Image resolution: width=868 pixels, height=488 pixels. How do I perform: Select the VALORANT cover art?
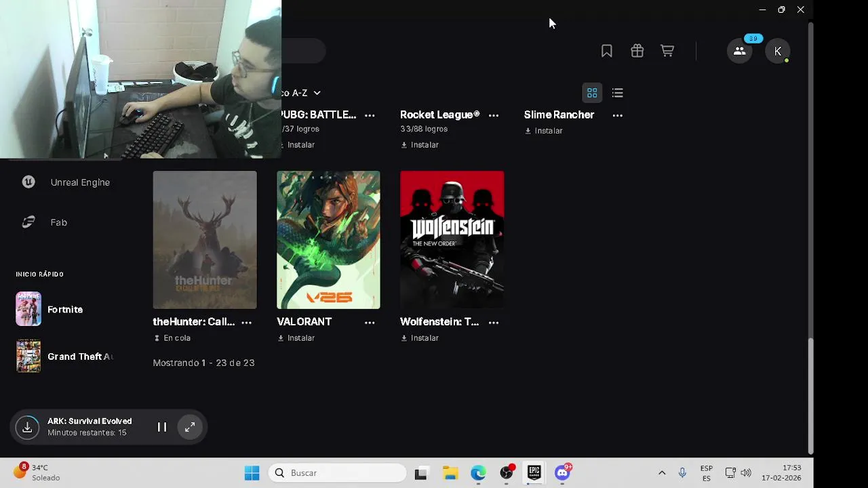[328, 240]
